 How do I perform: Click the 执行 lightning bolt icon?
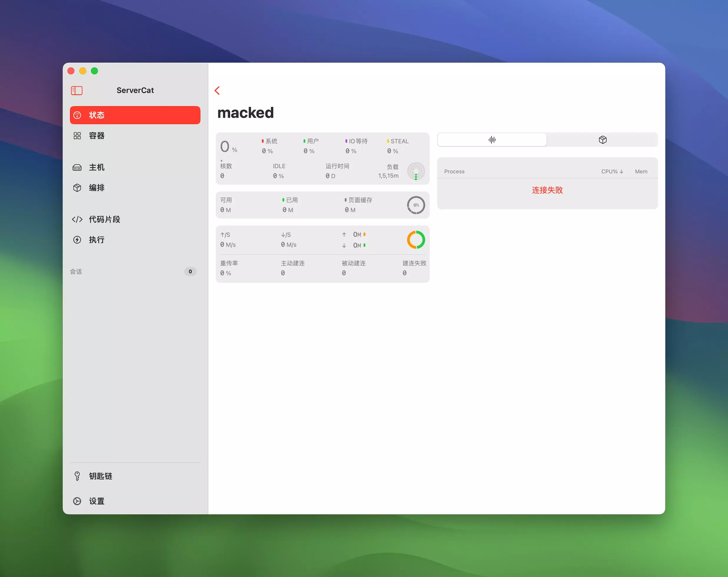(77, 240)
